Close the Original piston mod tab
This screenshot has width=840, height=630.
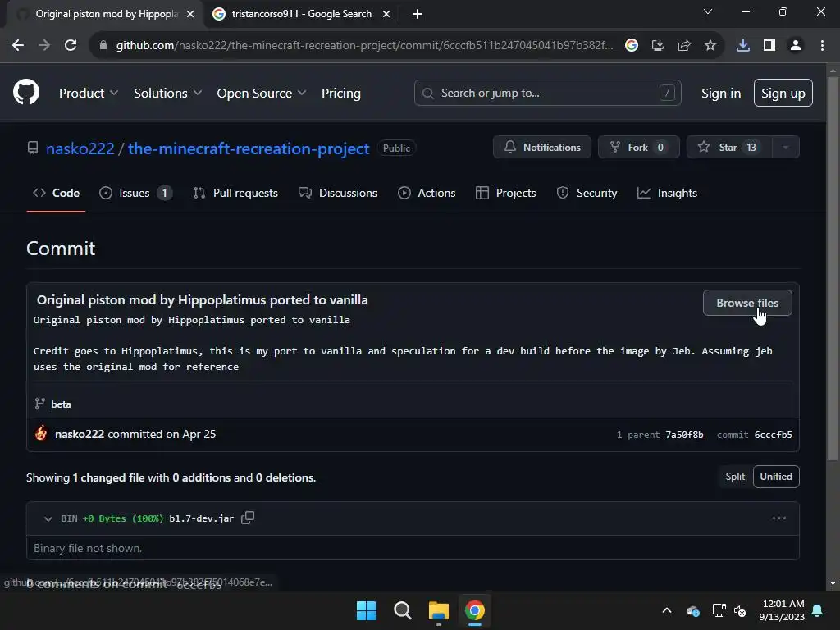click(x=190, y=14)
